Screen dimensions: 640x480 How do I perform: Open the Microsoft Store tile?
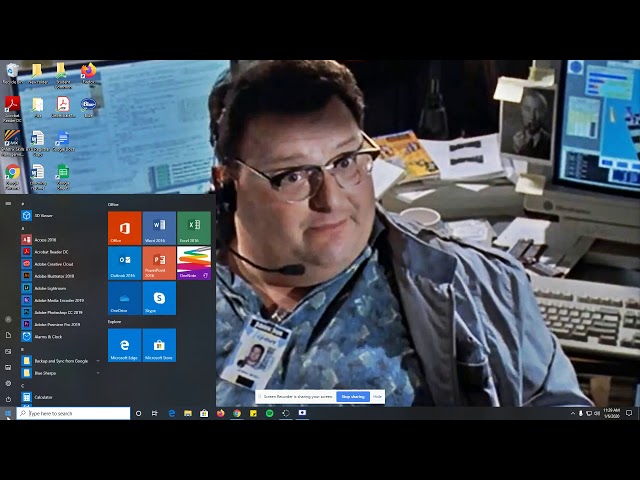pyautogui.click(x=159, y=345)
